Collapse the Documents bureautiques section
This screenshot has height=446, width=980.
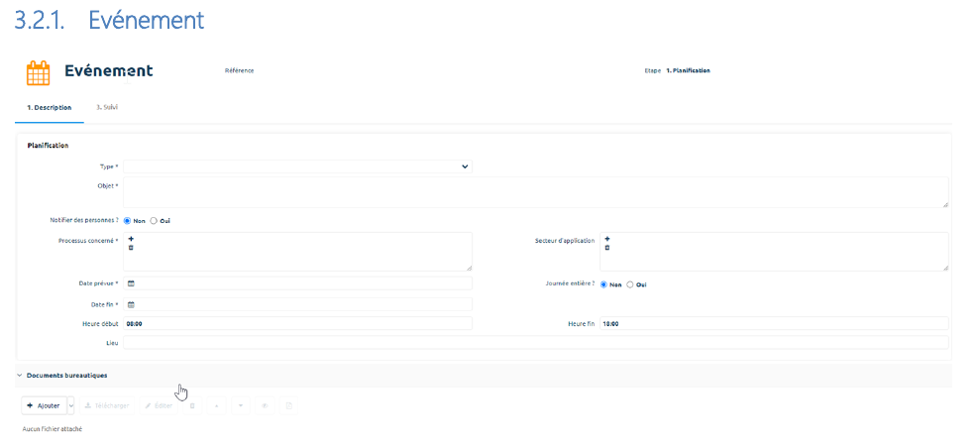tap(20, 376)
